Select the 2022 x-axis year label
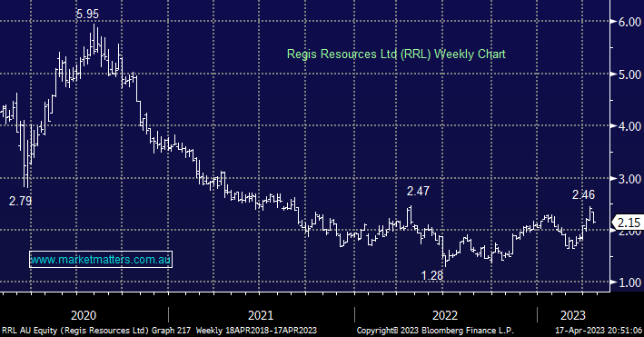644x337 pixels. pos(445,315)
